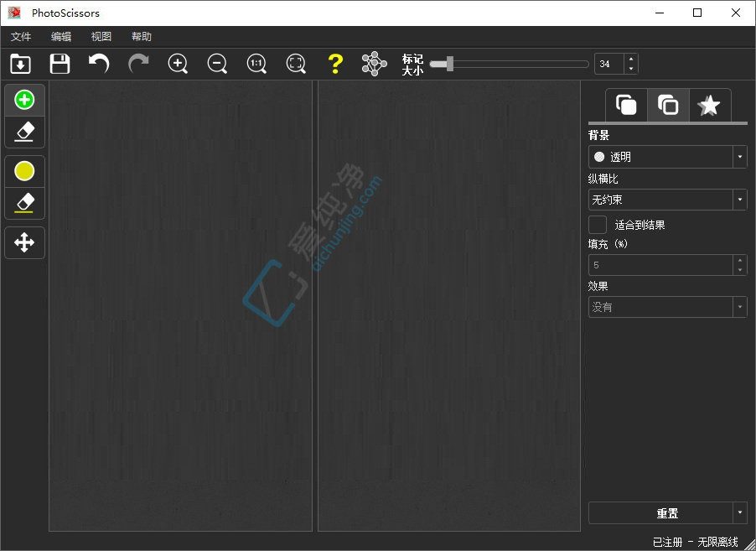Set zoom to 1:1 actual size
Image resolution: width=756 pixels, height=551 pixels.
coord(256,64)
